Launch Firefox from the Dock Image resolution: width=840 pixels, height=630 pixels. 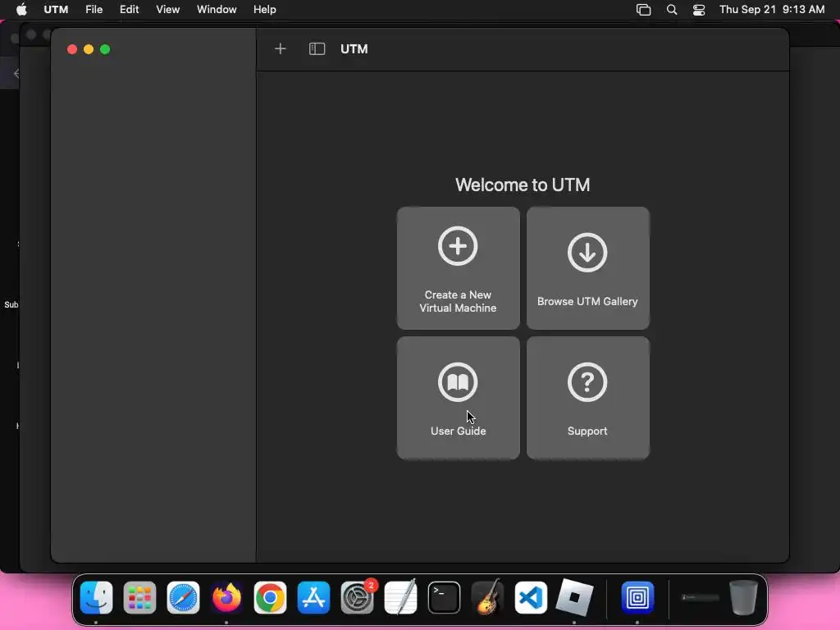[x=226, y=597]
